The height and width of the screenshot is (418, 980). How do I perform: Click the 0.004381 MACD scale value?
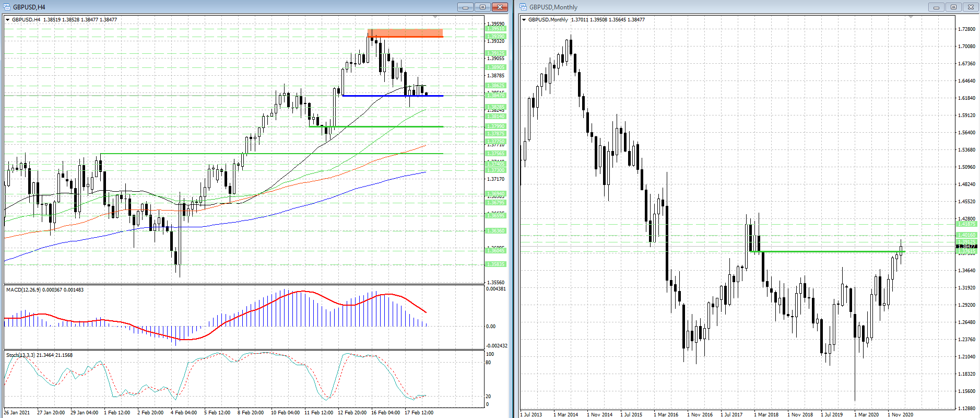[496, 289]
